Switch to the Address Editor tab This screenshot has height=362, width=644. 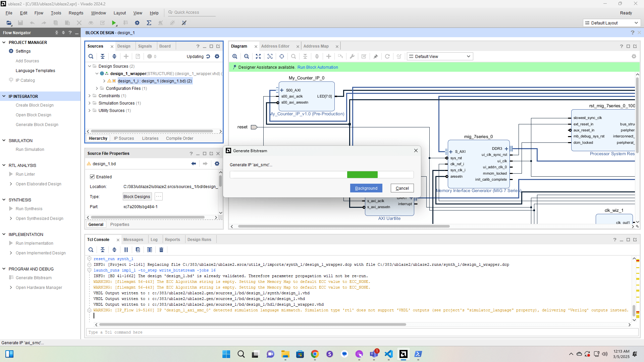tap(275, 46)
